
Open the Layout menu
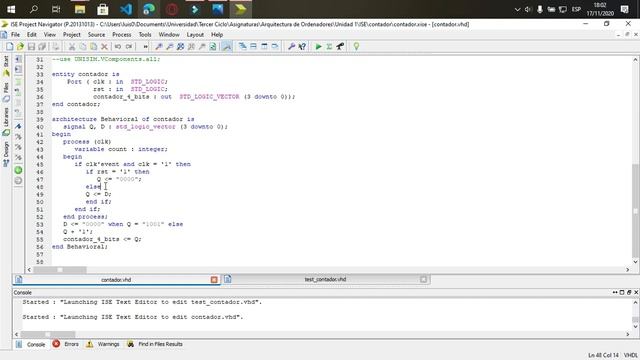tap(195, 35)
